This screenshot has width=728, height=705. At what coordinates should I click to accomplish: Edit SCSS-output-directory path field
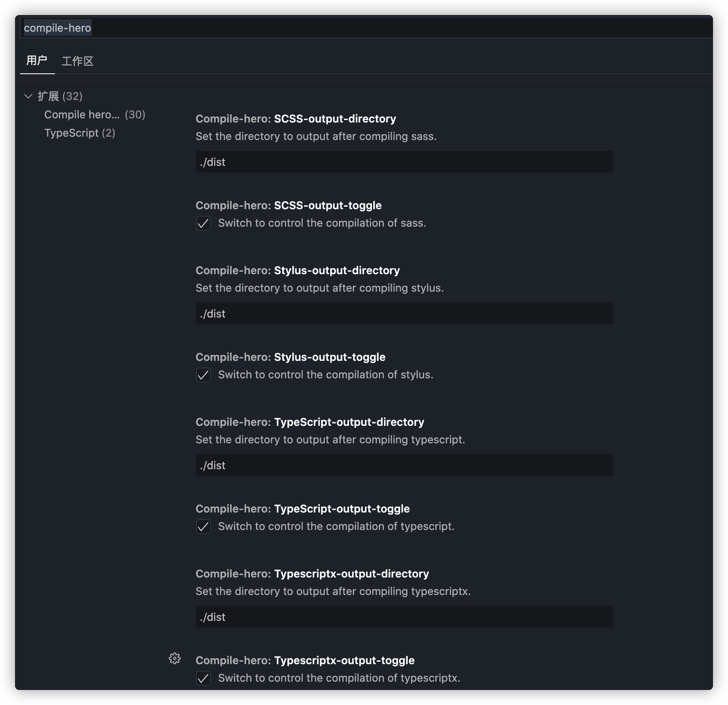404,162
